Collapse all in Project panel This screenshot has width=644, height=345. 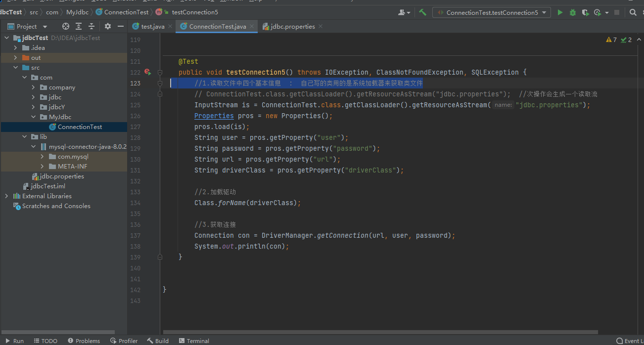(92, 26)
